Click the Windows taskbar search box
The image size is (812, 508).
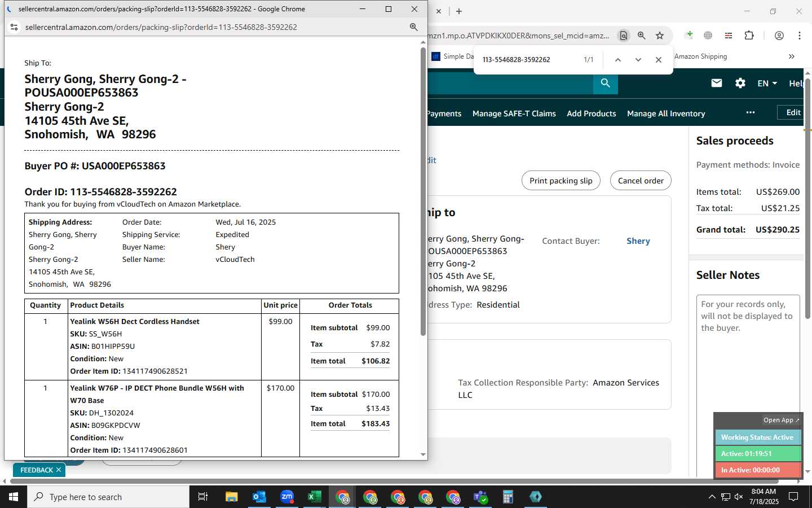click(108, 497)
